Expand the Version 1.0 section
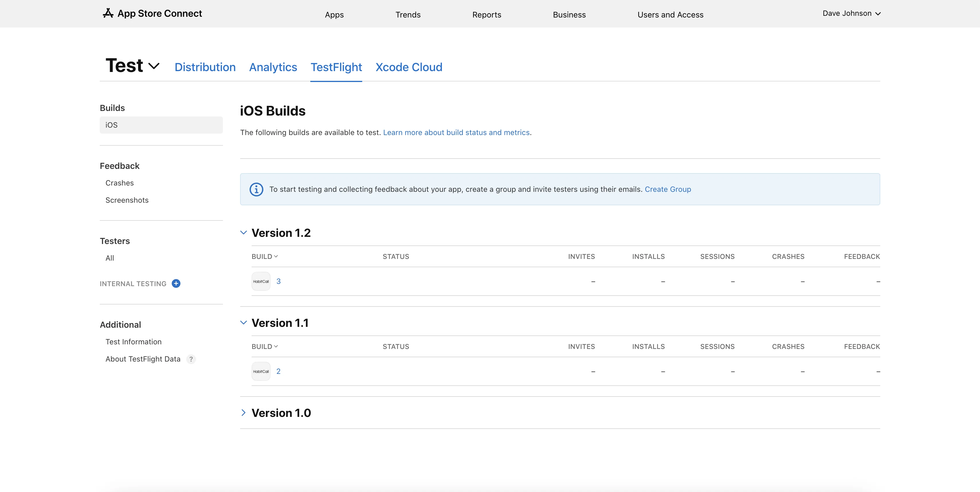This screenshot has height=492, width=980. tap(244, 413)
